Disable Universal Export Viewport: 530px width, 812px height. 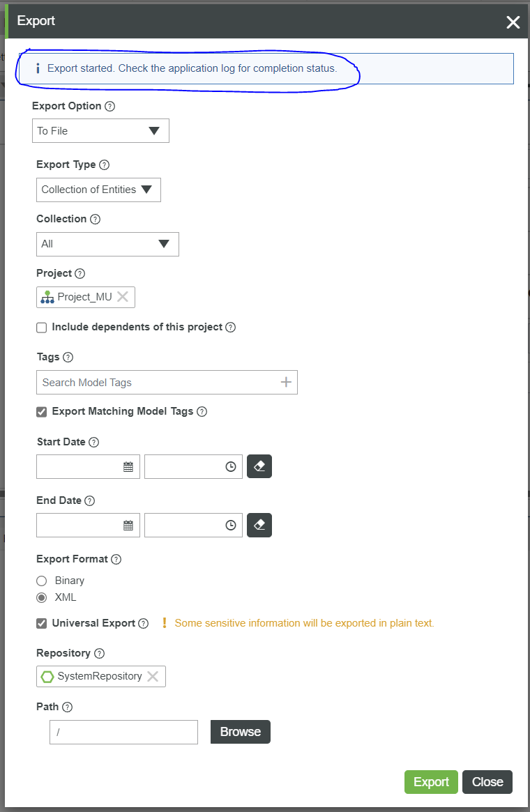pyautogui.click(x=41, y=623)
